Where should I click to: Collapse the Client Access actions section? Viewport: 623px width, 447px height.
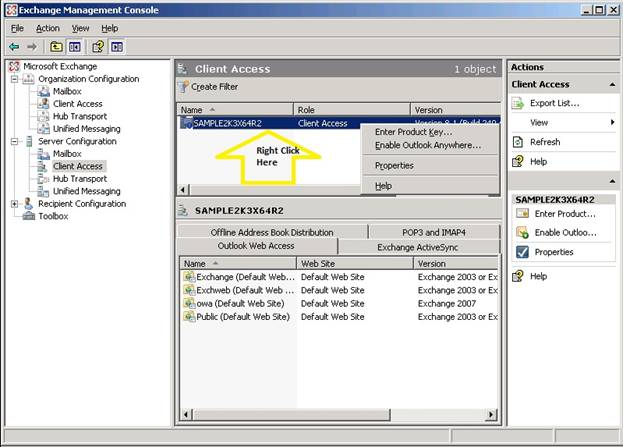tap(612, 85)
